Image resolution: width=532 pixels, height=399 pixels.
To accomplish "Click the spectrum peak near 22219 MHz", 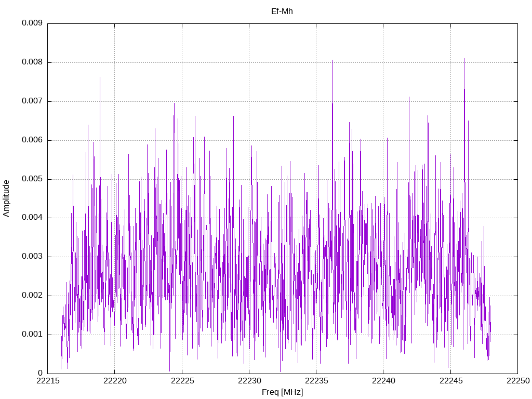I will click(100, 78).
